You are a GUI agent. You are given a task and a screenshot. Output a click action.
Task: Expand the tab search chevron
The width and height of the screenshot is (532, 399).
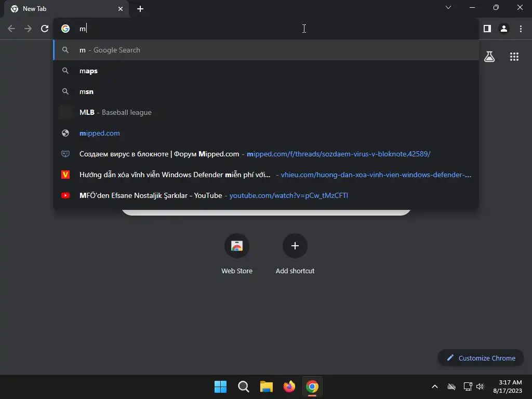(x=448, y=7)
